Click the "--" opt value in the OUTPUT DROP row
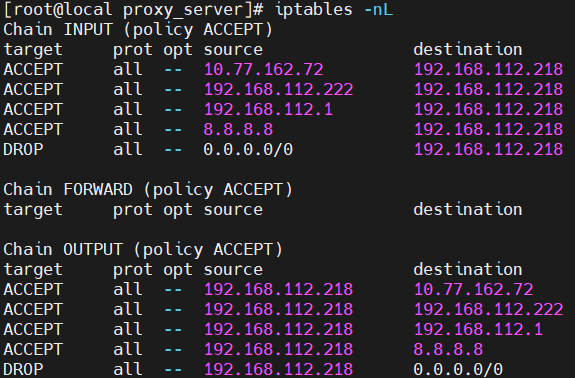Image resolution: width=575 pixels, height=378 pixels. [173, 370]
